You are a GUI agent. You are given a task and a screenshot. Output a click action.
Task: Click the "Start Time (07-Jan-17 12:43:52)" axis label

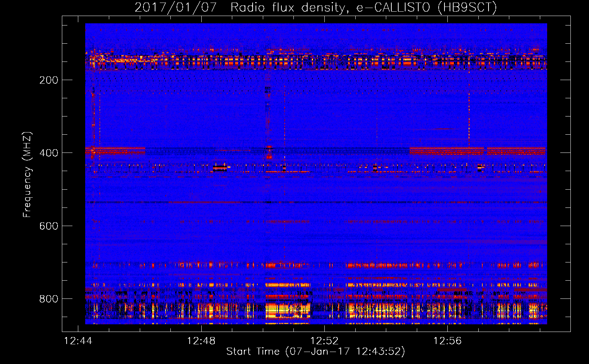click(316, 352)
